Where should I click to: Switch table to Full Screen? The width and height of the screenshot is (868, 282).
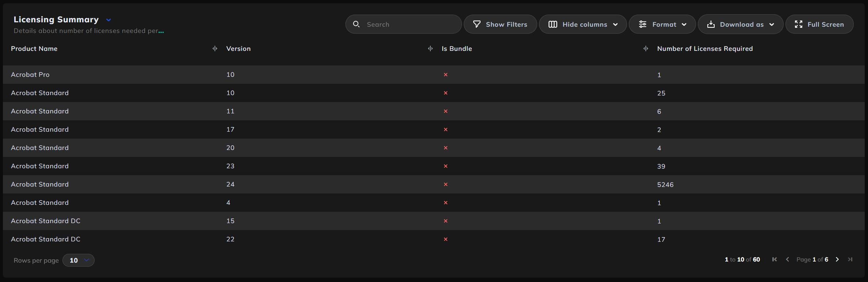819,24
